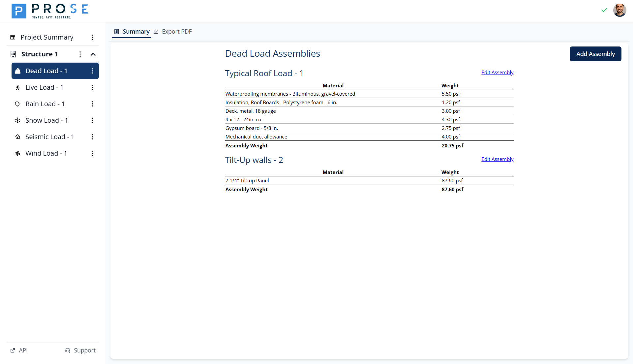The image size is (633, 364).
Task: Click the Export PDF download icon
Action: point(156,32)
